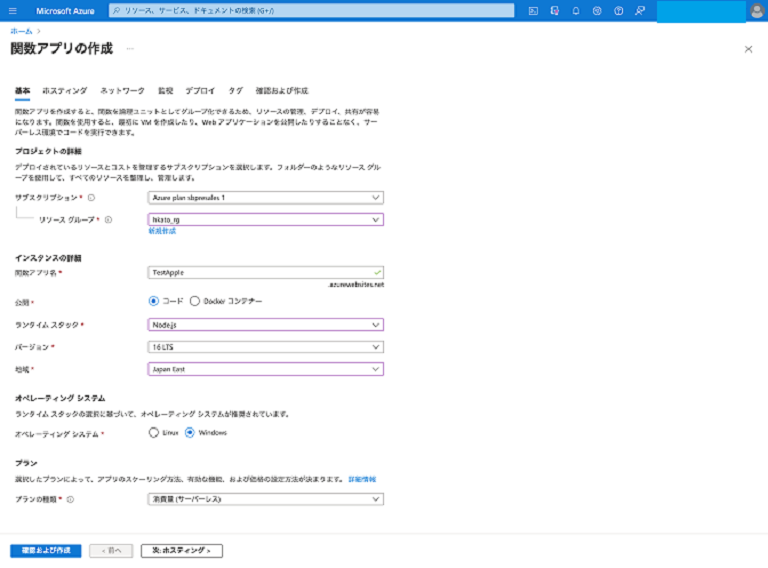Image resolution: width=768 pixels, height=568 pixels.
Task: Click the Microsoft Azure logo text
Action: pyautogui.click(x=65, y=11)
